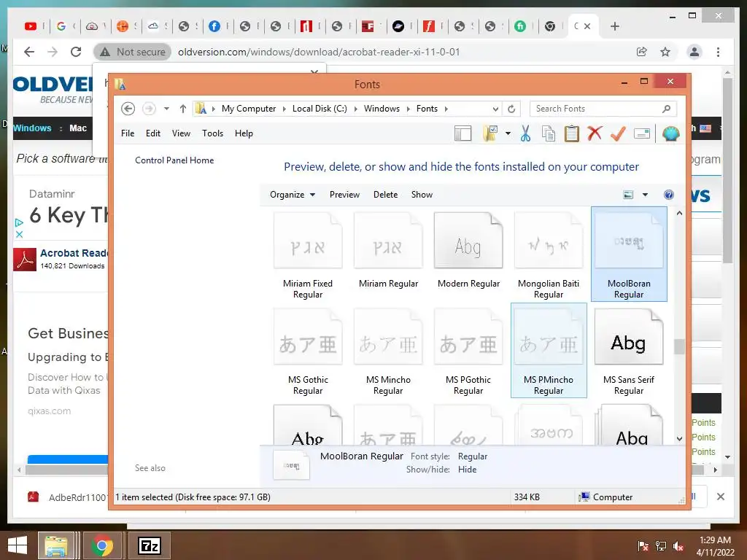Click the Rename toolbar icon
Screen dimensions: 747x560
tap(642, 134)
